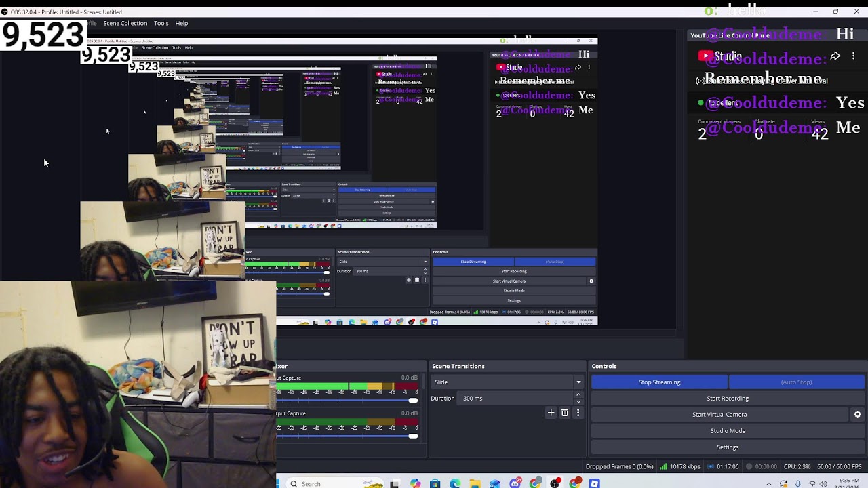Remove the transition using the trash icon
This screenshot has width=868, height=488.
click(x=565, y=412)
